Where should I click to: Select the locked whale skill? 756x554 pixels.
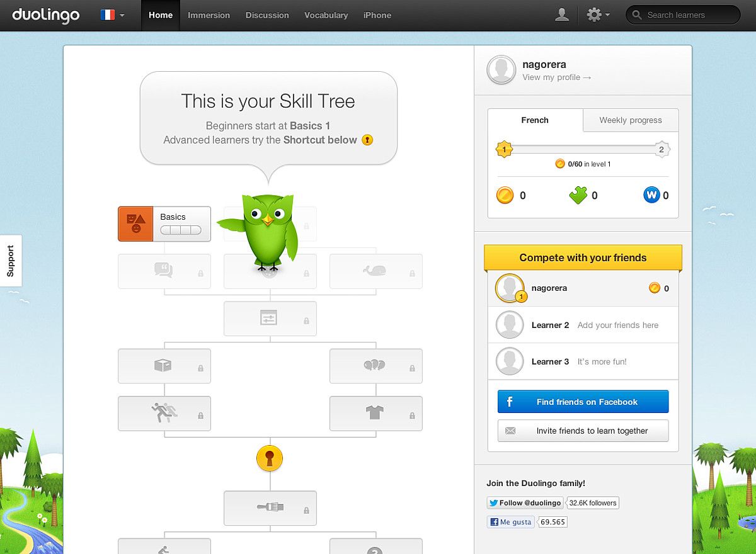tap(376, 271)
